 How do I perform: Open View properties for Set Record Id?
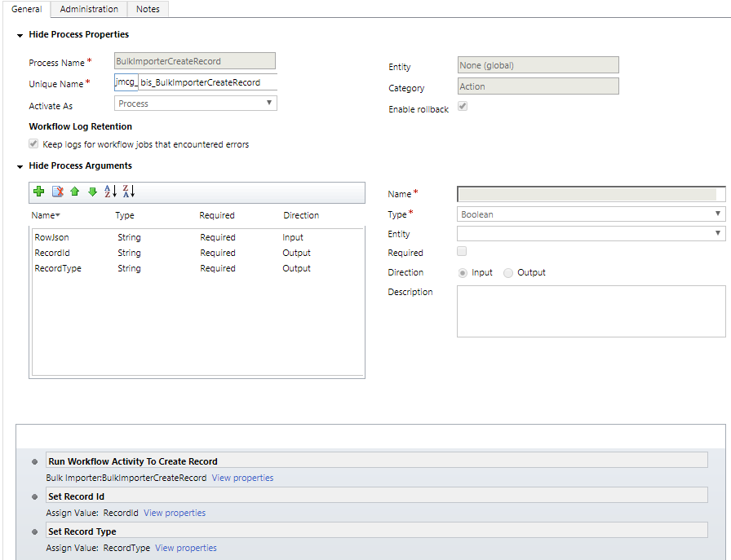(x=175, y=514)
